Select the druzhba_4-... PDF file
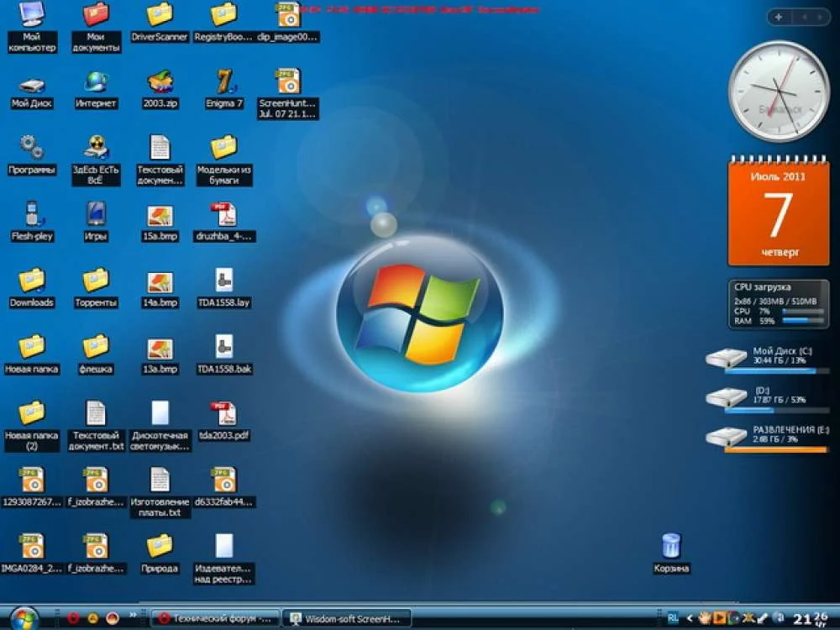Viewport: 840px width, 630px height. (x=224, y=222)
